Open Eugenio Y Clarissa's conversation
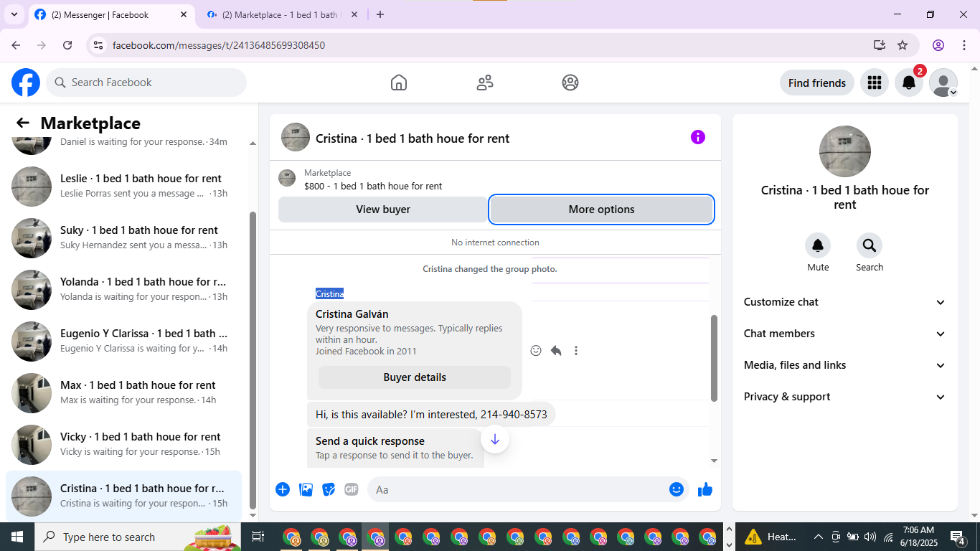 click(x=123, y=341)
